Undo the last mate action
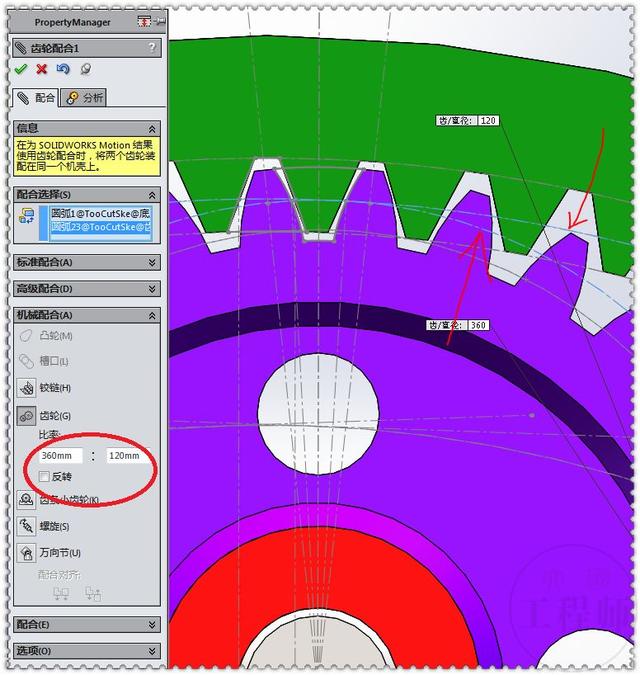The image size is (640, 675). [x=63, y=69]
